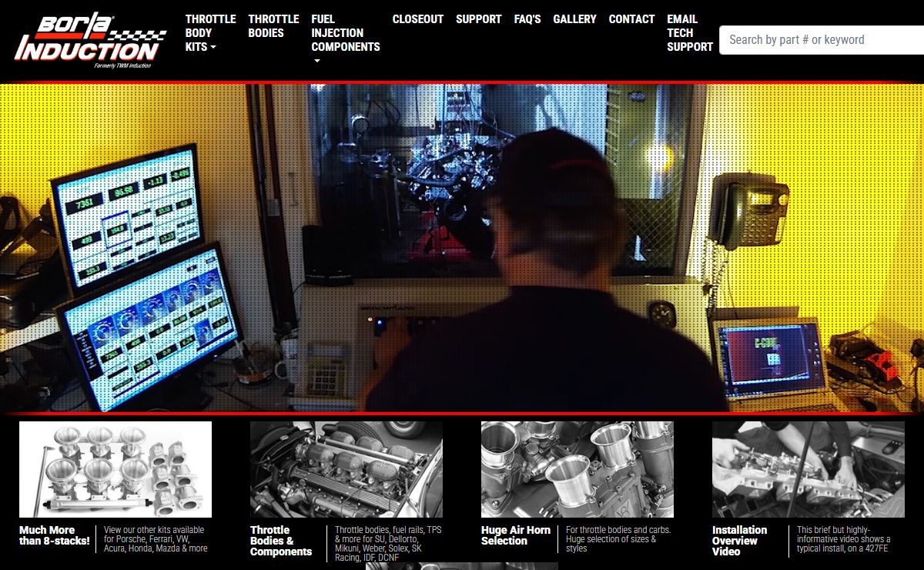Select the air horn selection thumbnail
Image resolution: width=924 pixels, height=570 pixels.
coord(577,469)
